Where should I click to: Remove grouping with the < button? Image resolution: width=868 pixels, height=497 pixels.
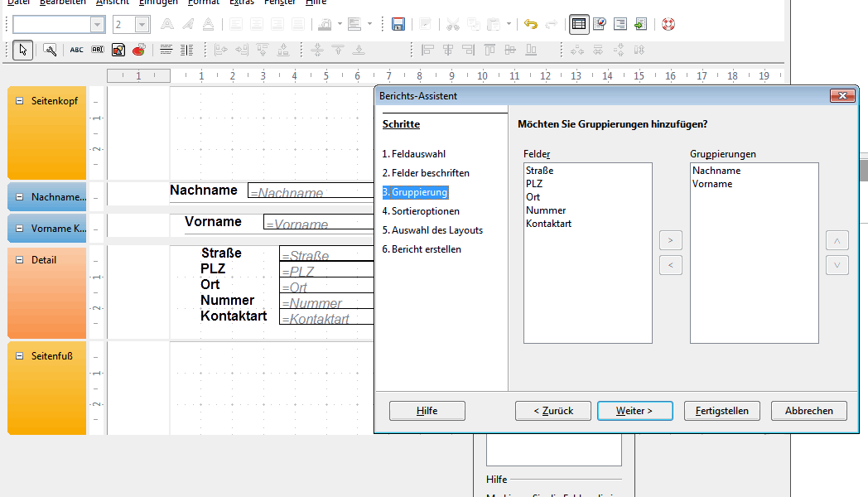[x=670, y=265]
